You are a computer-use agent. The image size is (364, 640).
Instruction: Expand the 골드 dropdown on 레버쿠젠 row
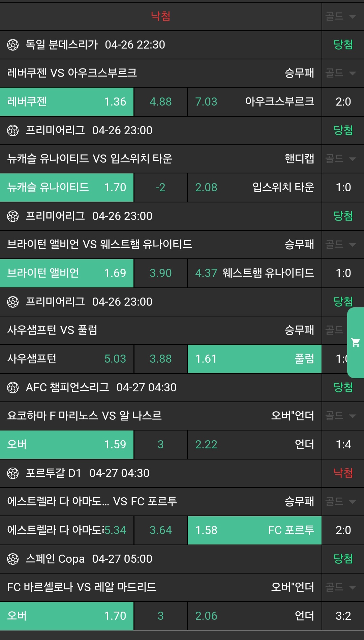(x=341, y=73)
